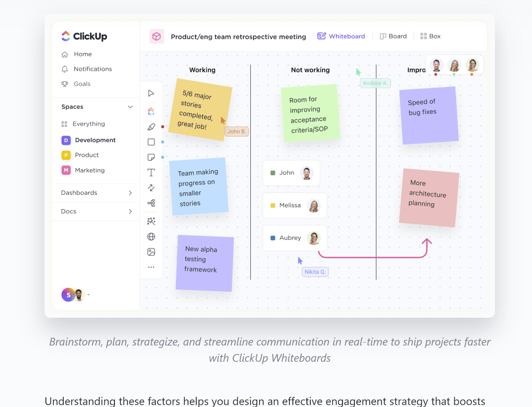
Task: Select the Text tool
Action: click(151, 172)
